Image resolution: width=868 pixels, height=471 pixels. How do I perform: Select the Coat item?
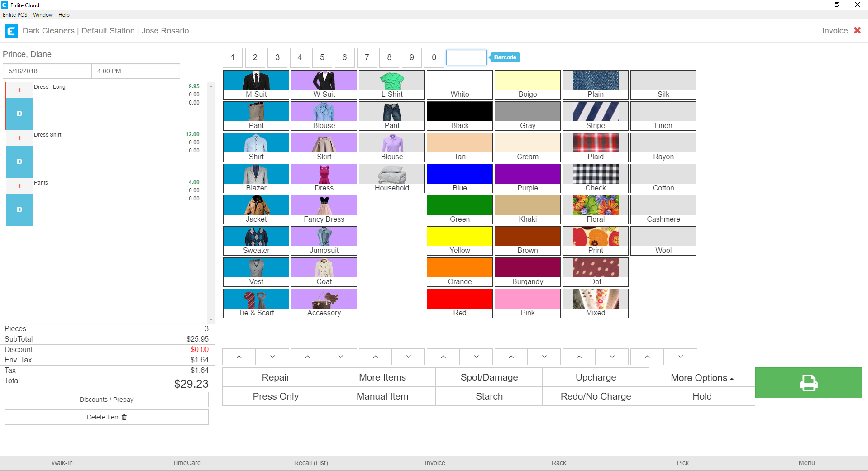tap(324, 272)
